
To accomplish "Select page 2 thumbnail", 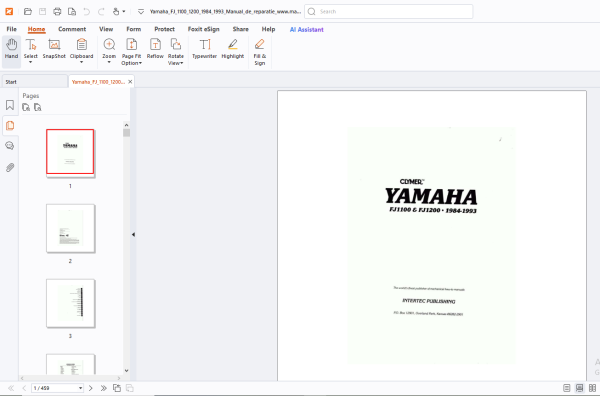I will pyautogui.click(x=70, y=228).
